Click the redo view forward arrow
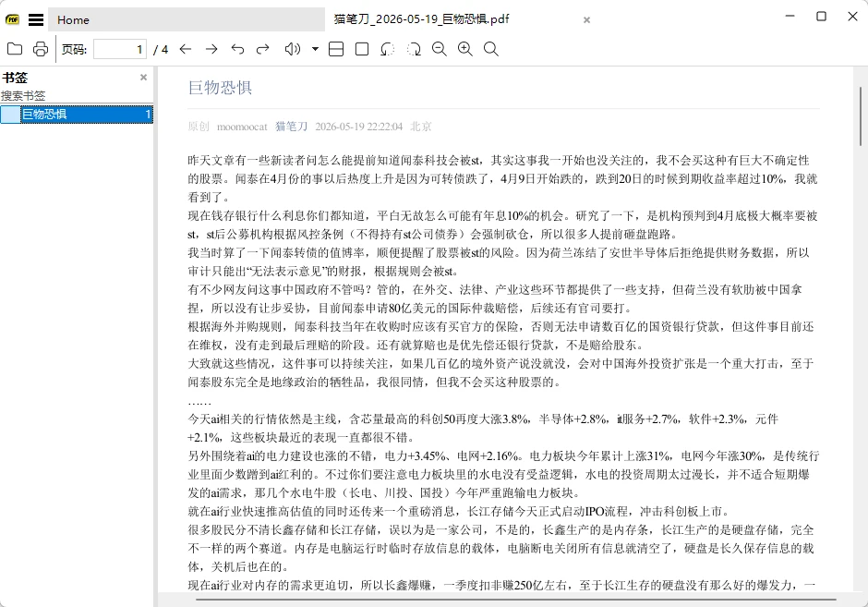Viewport: 868px width, 607px height. (x=263, y=49)
